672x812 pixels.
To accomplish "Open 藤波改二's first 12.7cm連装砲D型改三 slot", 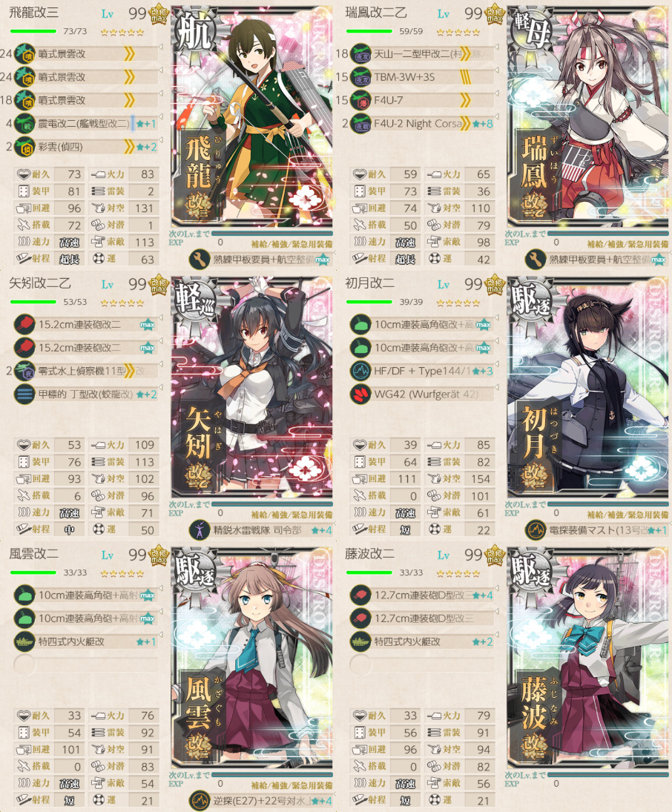I will (422, 595).
